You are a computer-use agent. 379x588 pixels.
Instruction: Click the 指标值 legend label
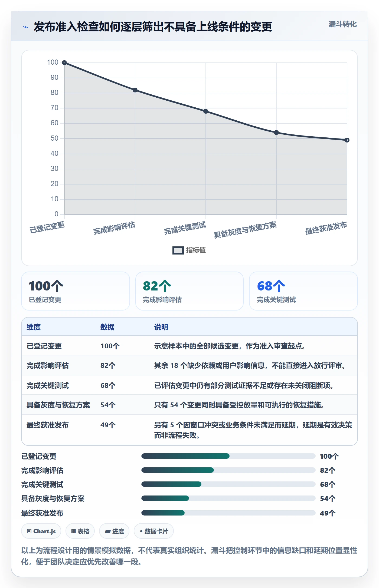click(x=196, y=250)
